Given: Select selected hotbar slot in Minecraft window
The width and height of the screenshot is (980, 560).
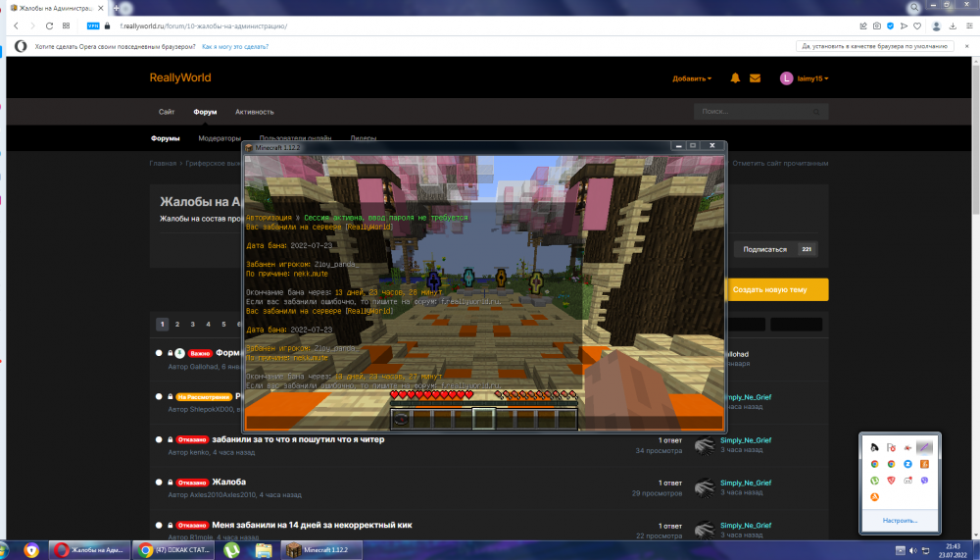Looking at the screenshot, I should 483,418.
